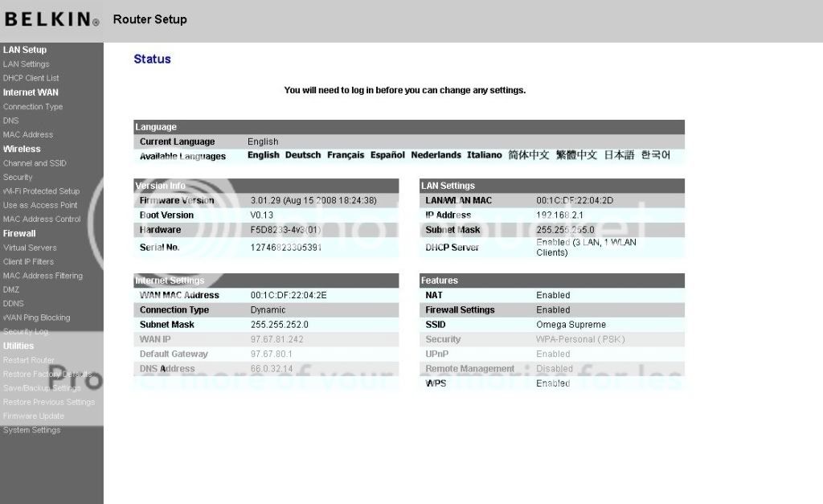Image resolution: width=823 pixels, height=504 pixels.
Task: Switch language to Italiano
Action: pyautogui.click(x=485, y=155)
